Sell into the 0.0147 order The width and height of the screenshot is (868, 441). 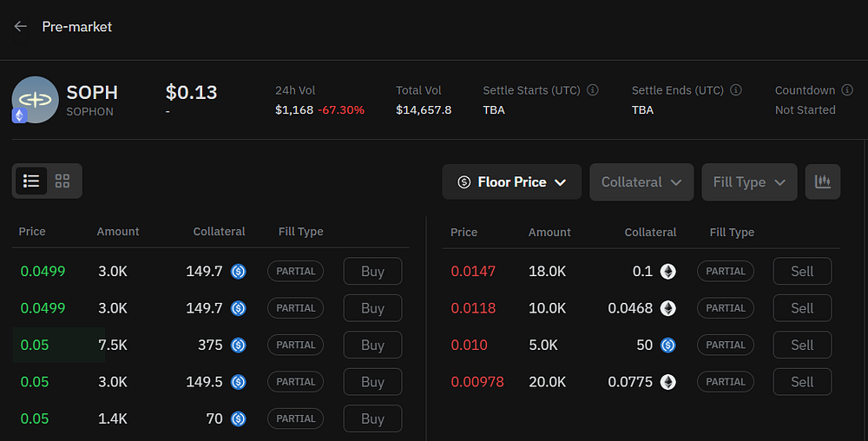802,271
